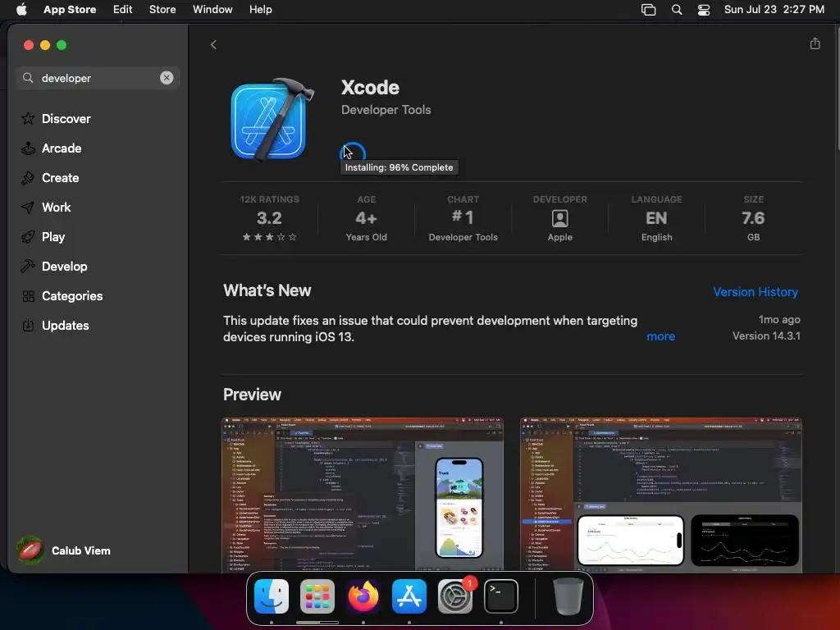
Task: Click the developer search input field
Action: (x=99, y=78)
